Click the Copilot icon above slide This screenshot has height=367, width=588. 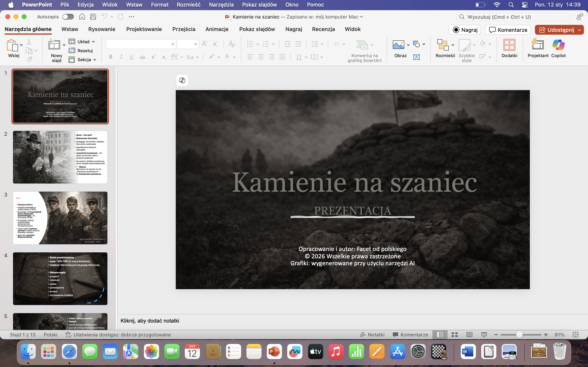(182, 80)
